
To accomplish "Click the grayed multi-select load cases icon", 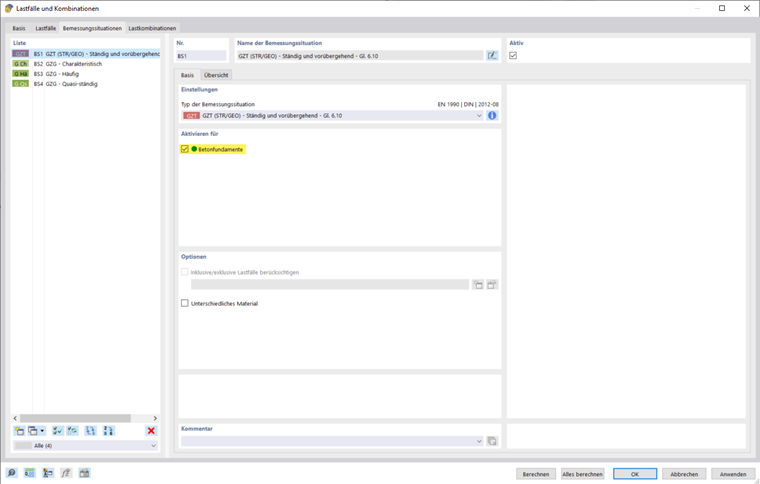I will tap(492, 285).
